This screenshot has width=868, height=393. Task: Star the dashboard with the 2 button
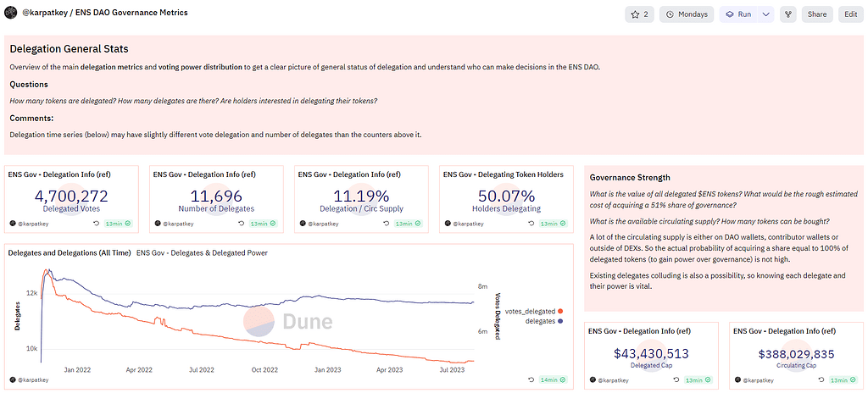coord(639,14)
